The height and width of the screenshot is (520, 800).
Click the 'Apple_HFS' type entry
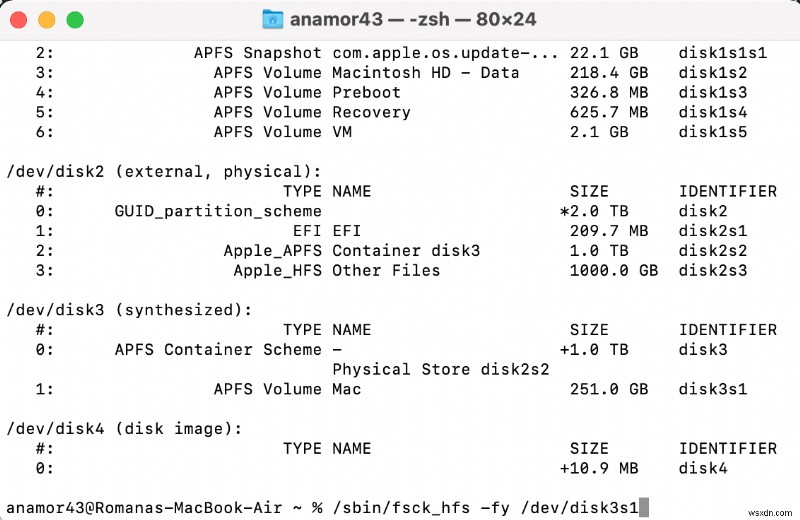click(x=277, y=270)
